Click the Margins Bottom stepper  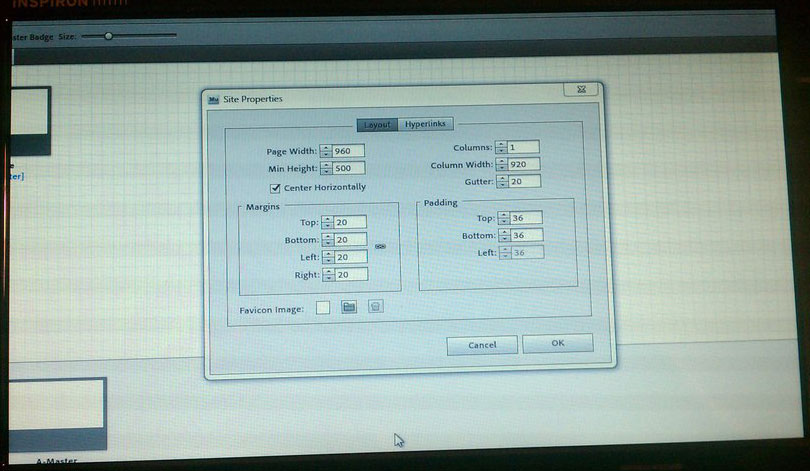click(328, 240)
